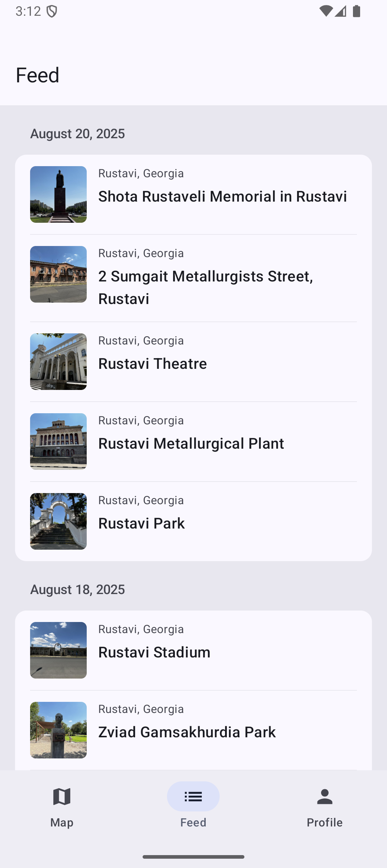Open "Shota Rustaveli Memorial in Rustavi" entry
The width and height of the screenshot is (387, 868).
click(223, 197)
